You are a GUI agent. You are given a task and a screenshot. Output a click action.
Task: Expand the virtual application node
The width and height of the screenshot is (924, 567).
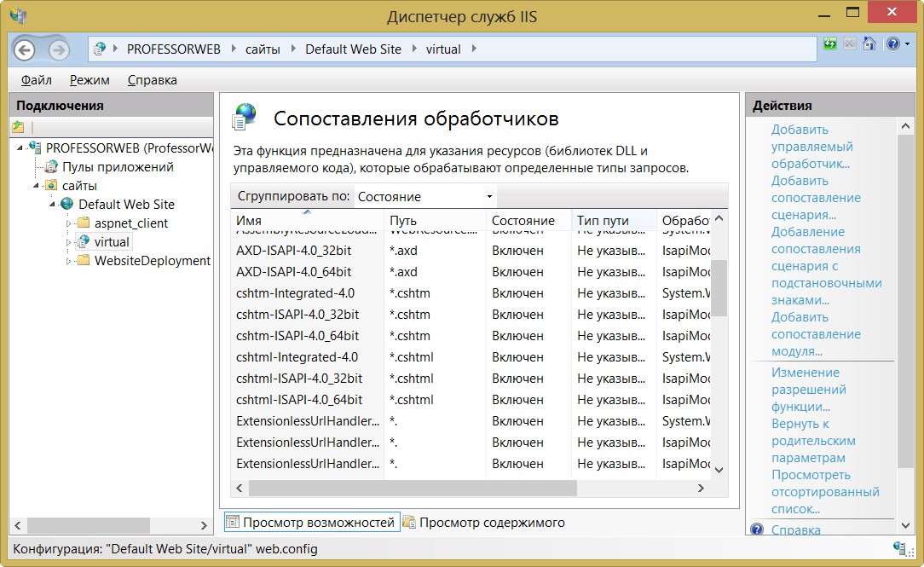click(x=68, y=242)
